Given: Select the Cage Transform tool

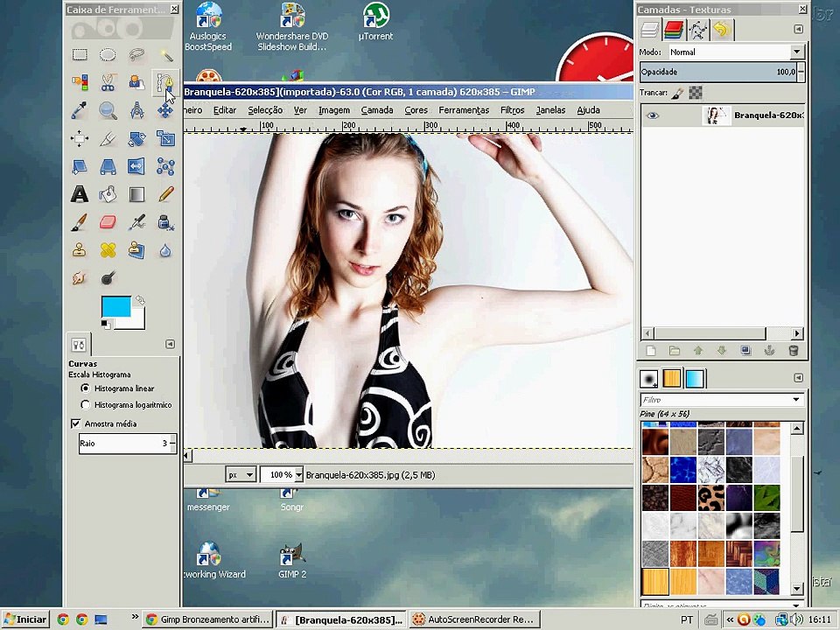Looking at the screenshot, I should [x=165, y=166].
